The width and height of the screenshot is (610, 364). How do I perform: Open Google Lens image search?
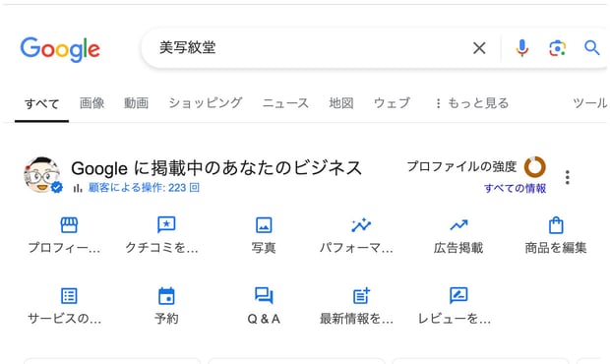[558, 48]
